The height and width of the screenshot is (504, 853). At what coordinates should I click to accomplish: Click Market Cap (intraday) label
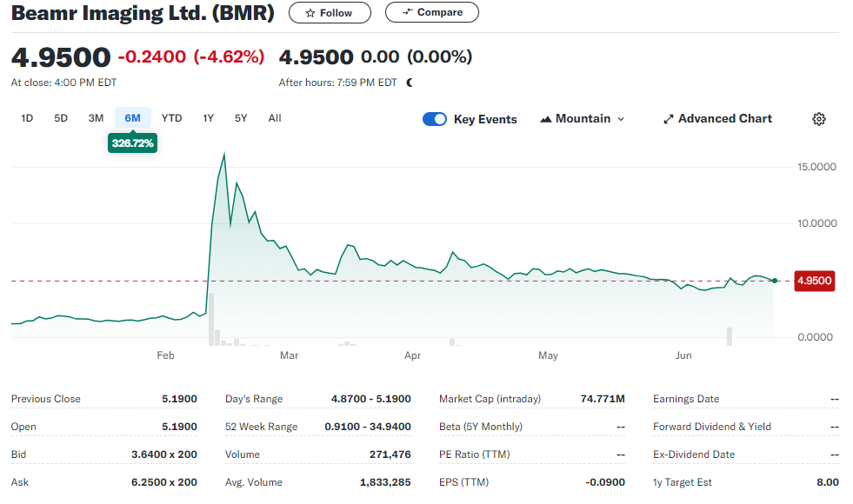(x=490, y=399)
